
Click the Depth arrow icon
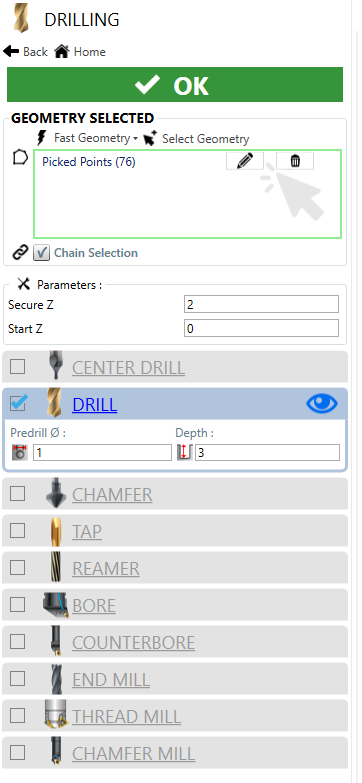coord(185,453)
